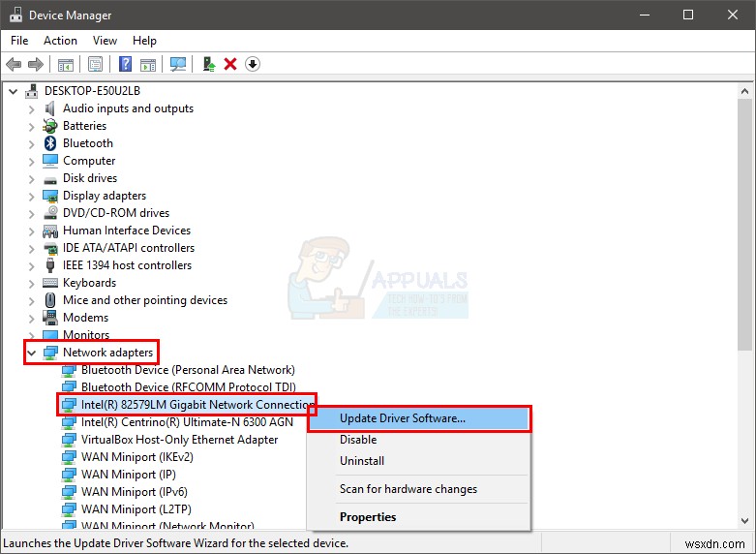Expand the Batteries chevron
The height and width of the screenshot is (554, 756).
click(x=31, y=127)
